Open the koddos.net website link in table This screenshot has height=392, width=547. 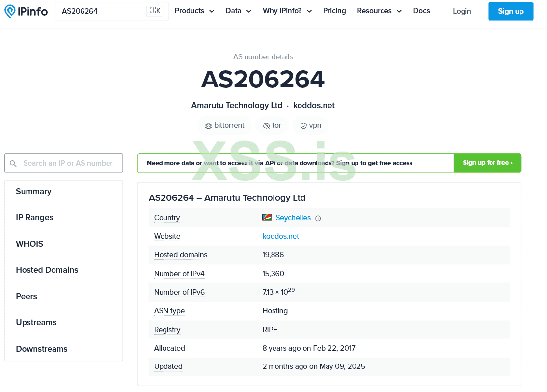pyautogui.click(x=280, y=236)
